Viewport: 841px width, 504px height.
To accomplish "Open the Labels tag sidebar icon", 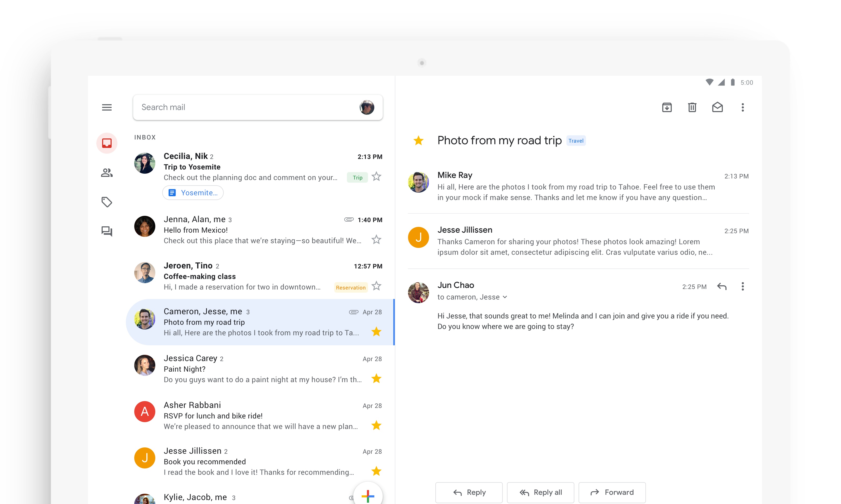I will point(107,202).
